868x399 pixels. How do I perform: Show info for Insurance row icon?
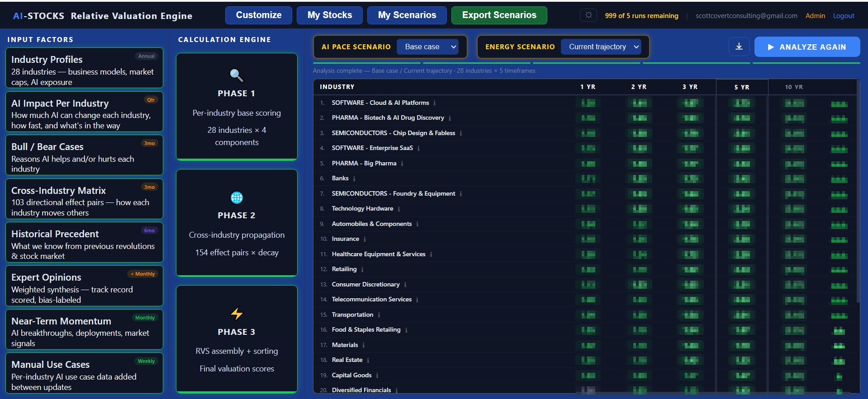[x=365, y=239]
